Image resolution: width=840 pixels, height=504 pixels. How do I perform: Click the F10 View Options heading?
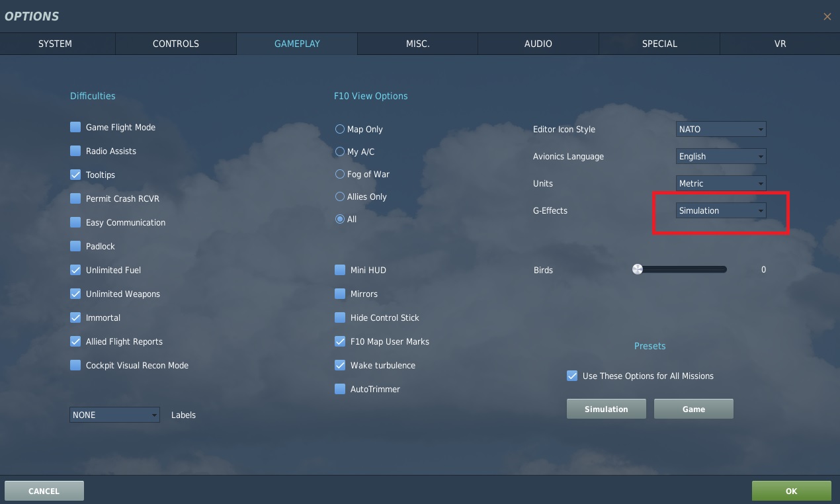pos(371,96)
